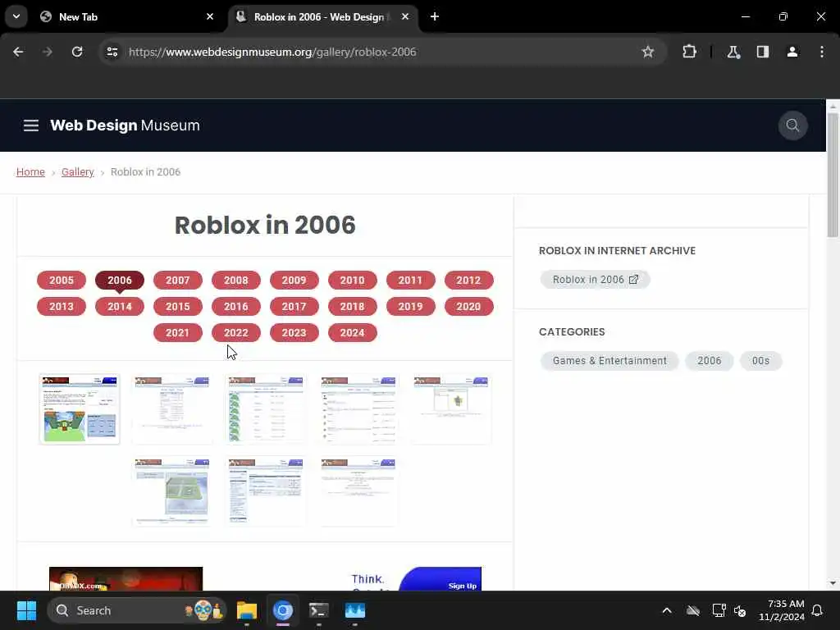View site information icon in address bar

[x=112, y=52]
